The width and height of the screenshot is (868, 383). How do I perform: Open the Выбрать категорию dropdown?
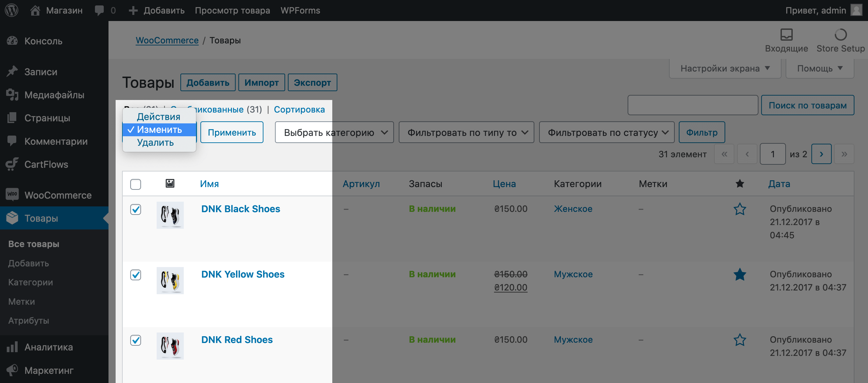tap(334, 133)
